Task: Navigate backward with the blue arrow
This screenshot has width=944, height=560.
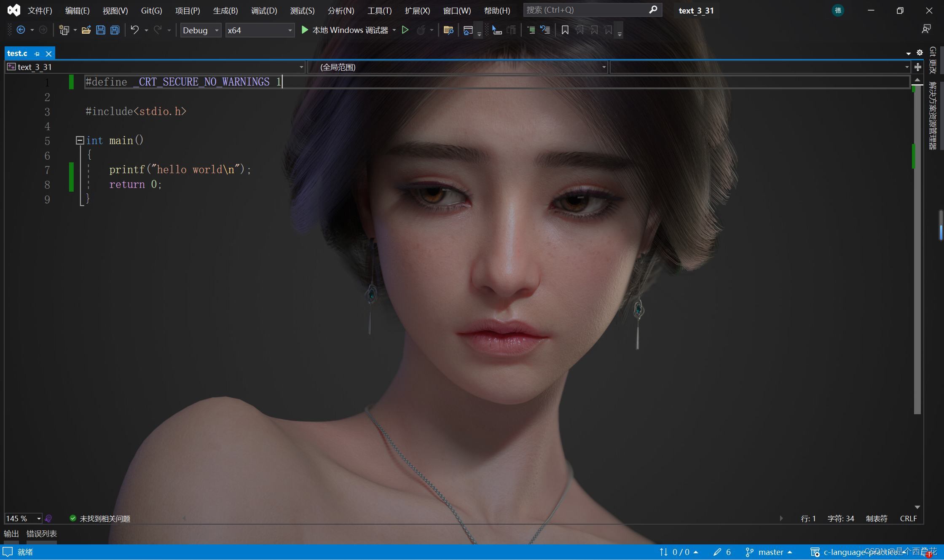Action: coord(21,30)
